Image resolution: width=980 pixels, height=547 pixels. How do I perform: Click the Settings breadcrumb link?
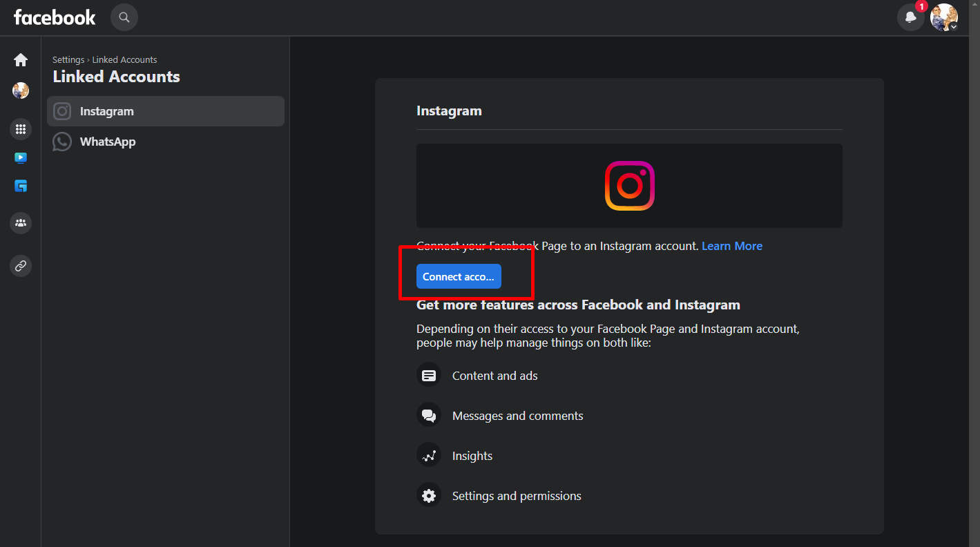[x=68, y=60]
